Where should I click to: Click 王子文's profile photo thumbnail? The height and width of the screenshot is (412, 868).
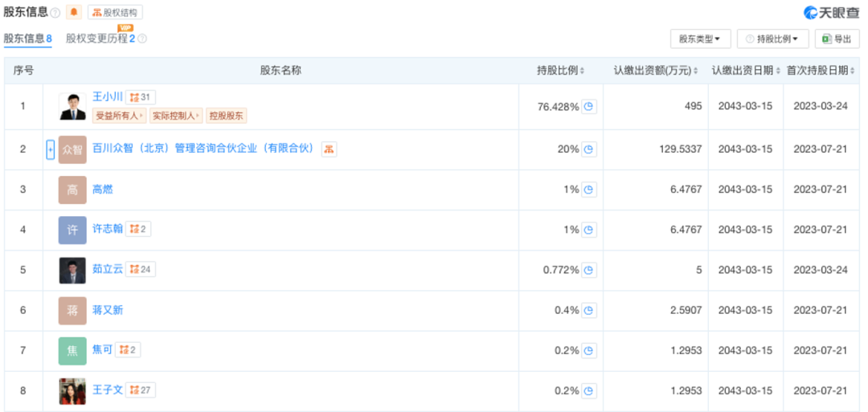[x=72, y=390]
